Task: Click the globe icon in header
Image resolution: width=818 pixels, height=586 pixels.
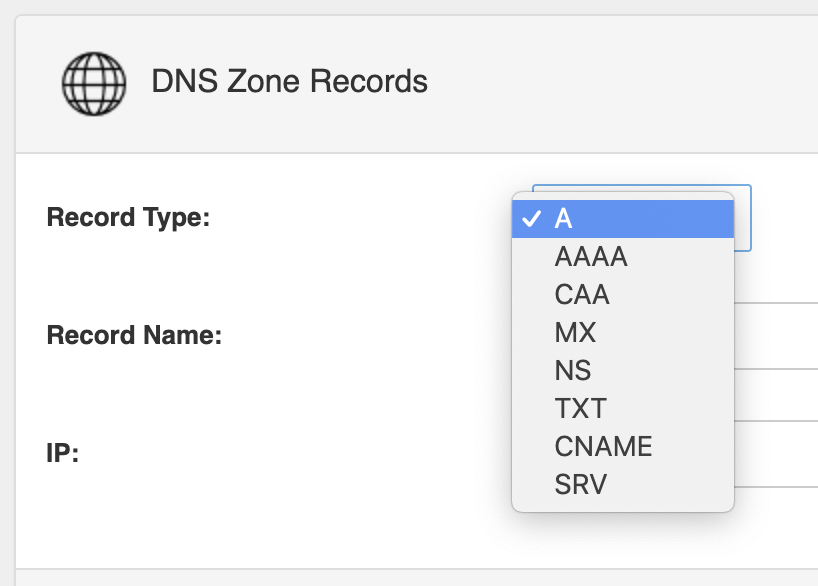Action: tap(94, 83)
